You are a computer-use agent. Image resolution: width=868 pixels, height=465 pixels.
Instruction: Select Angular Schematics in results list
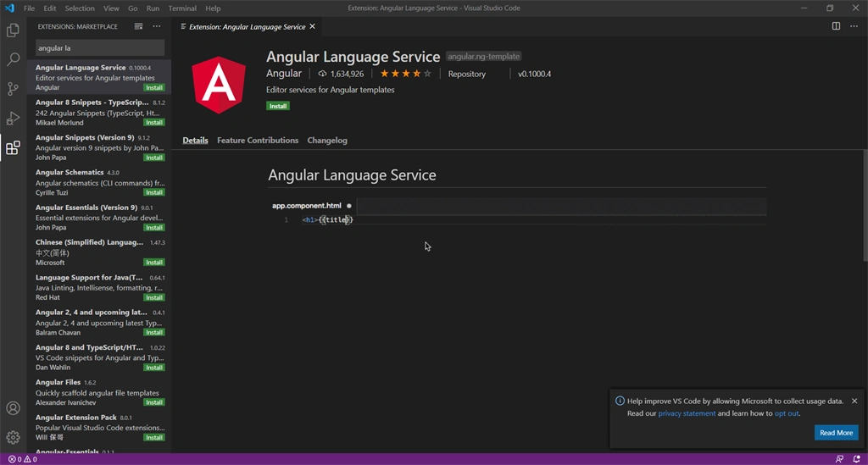pos(99,182)
